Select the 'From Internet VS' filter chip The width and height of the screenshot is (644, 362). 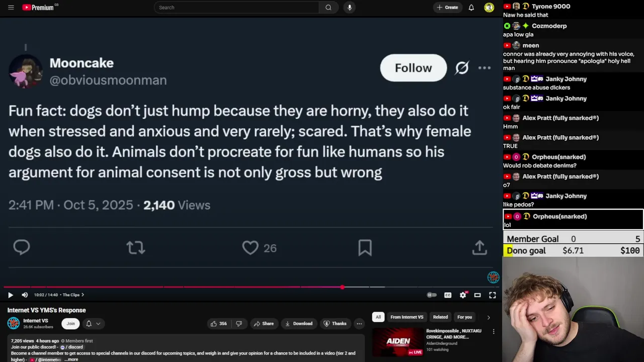click(407, 317)
